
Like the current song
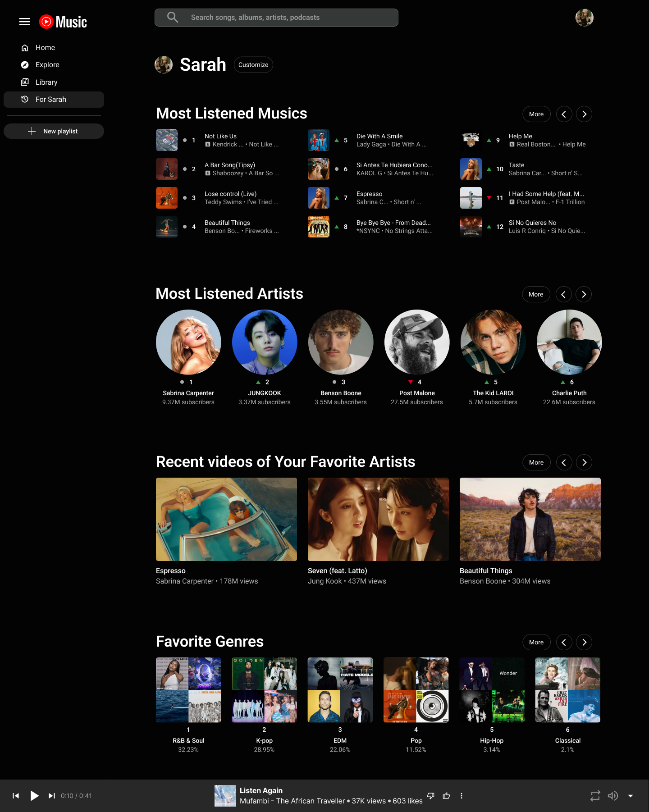click(x=446, y=796)
